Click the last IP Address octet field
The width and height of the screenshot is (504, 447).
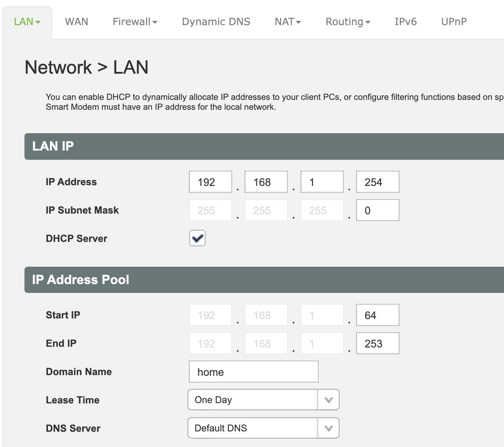pos(377,182)
